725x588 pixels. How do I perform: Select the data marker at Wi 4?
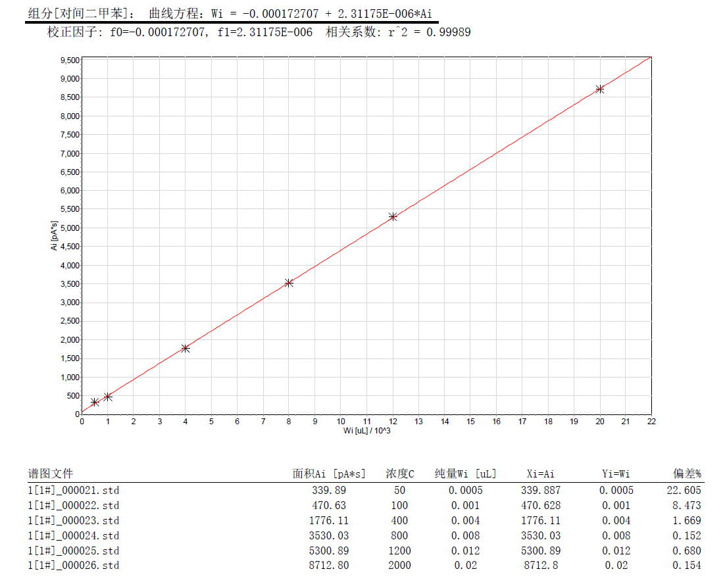(x=186, y=348)
